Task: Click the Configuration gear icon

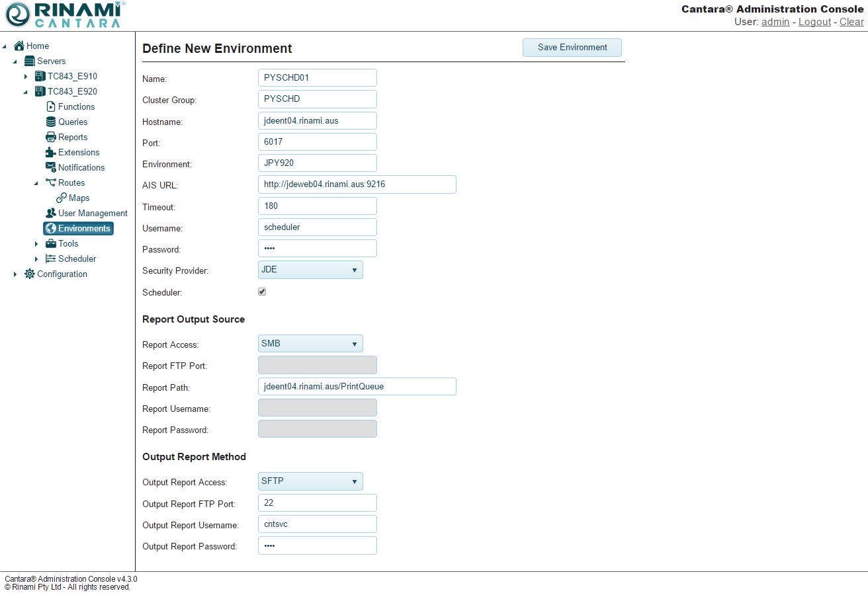Action: (x=30, y=274)
